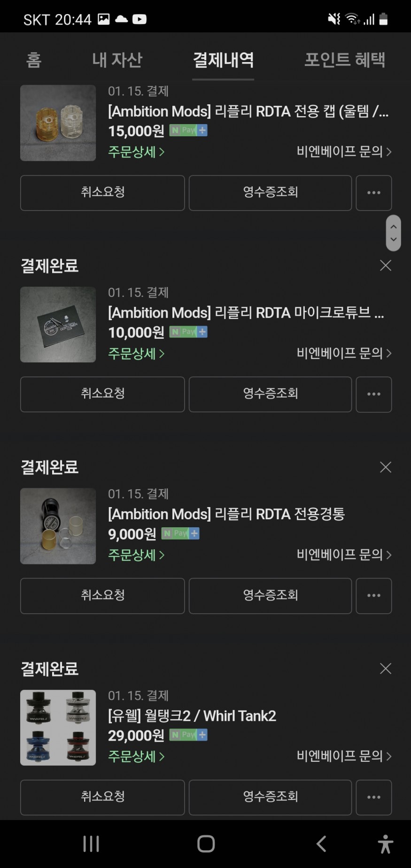The image size is (411, 868).
Task: Open more options for 전용경통 order
Action: pos(373,595)
